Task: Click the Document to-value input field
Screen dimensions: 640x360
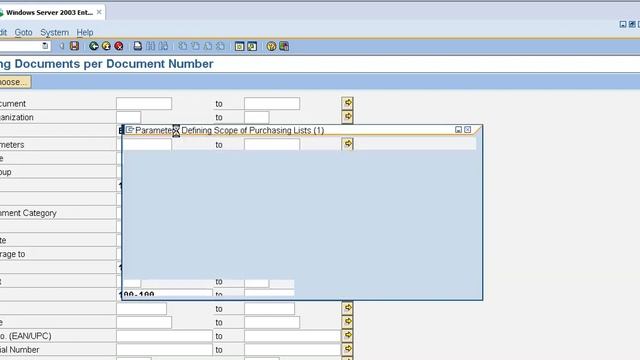Action: pyautogui.click(x=272, y=104)
